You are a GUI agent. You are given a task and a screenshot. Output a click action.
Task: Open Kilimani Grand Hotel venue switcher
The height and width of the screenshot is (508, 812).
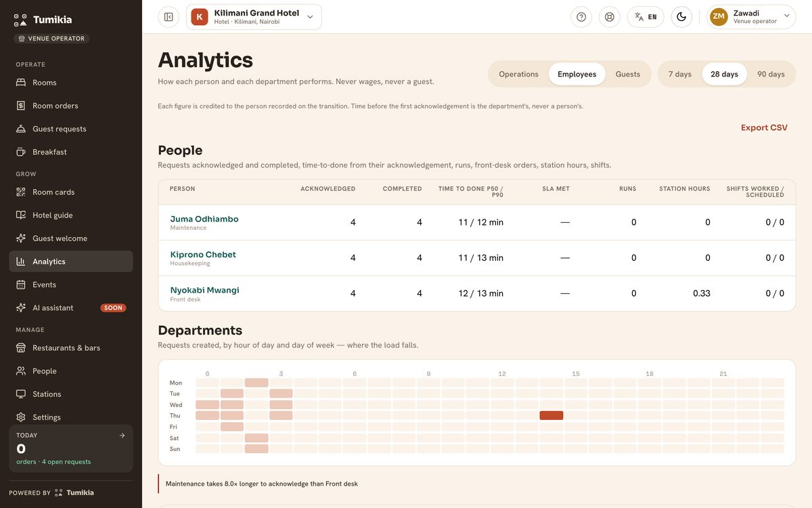(x=254, y=17)
